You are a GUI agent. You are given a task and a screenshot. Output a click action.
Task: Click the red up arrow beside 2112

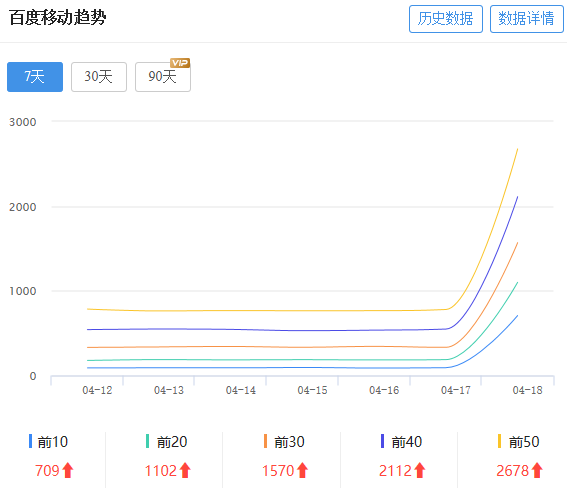(x=420, y=470)
